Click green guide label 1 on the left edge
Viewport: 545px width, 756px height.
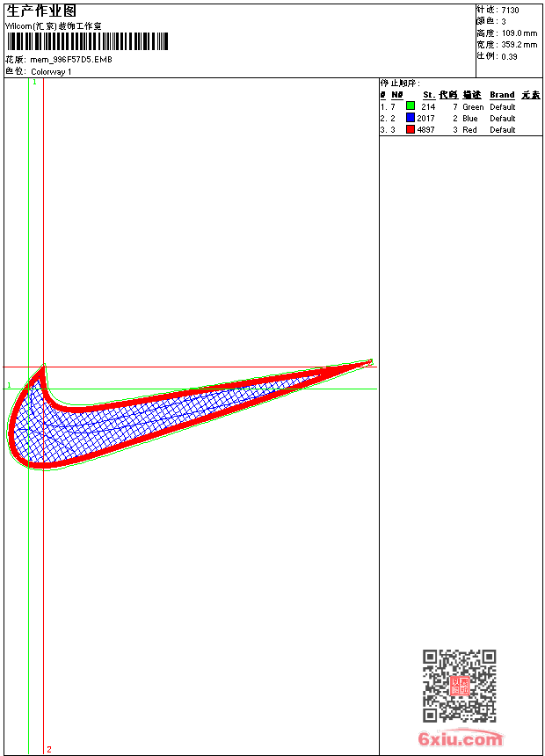pos(9,385)
